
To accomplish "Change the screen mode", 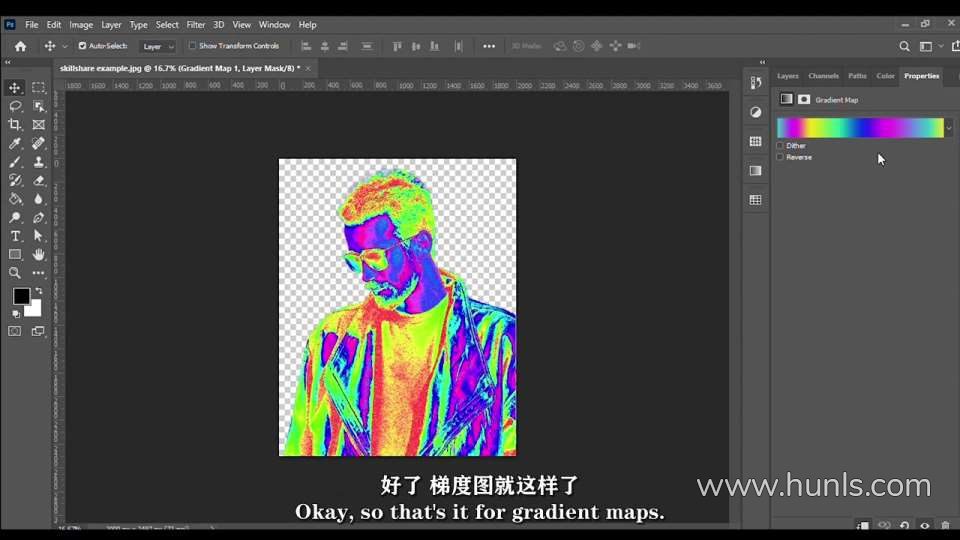I will [x=38, y=331].
